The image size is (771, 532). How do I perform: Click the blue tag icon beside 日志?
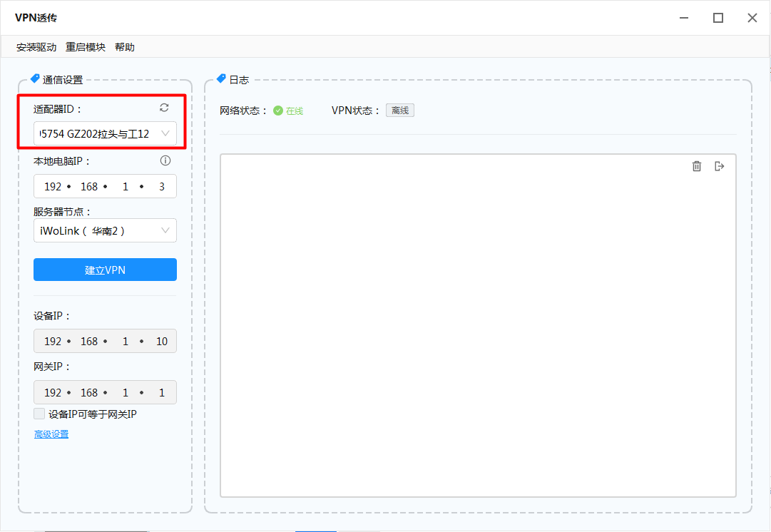point(221,79)
